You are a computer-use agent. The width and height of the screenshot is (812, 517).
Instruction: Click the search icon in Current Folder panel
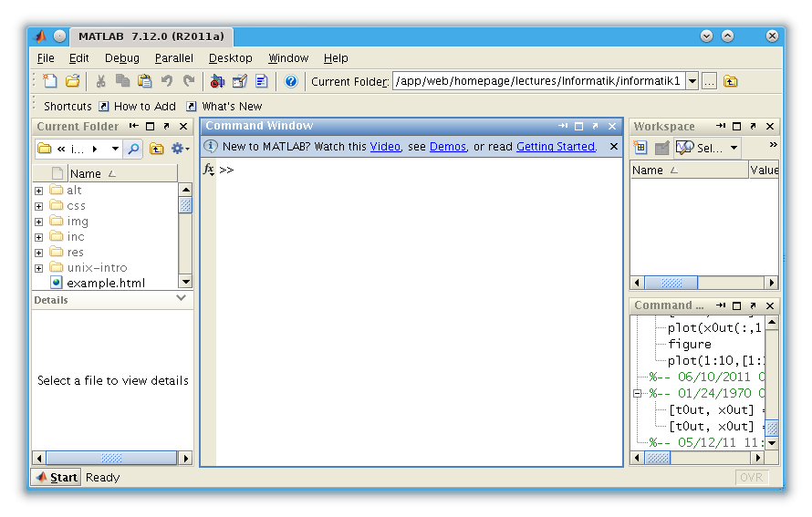[x=134, y=149]
